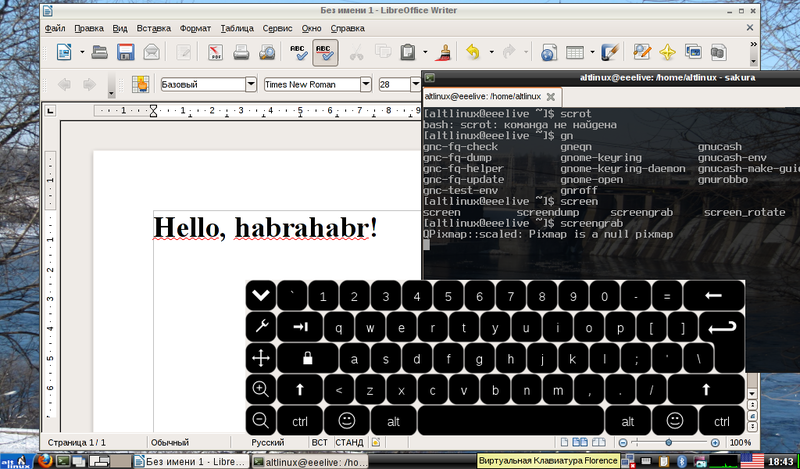Open Data Sources icon in toolbar
Screen dimensions: 800x469
[718, 52]
